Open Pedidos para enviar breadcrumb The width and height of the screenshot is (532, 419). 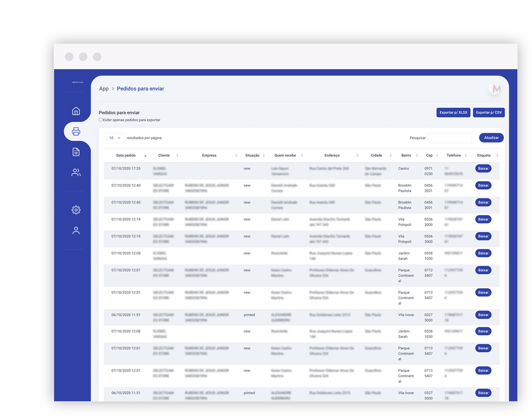click(x=141, y=89)
